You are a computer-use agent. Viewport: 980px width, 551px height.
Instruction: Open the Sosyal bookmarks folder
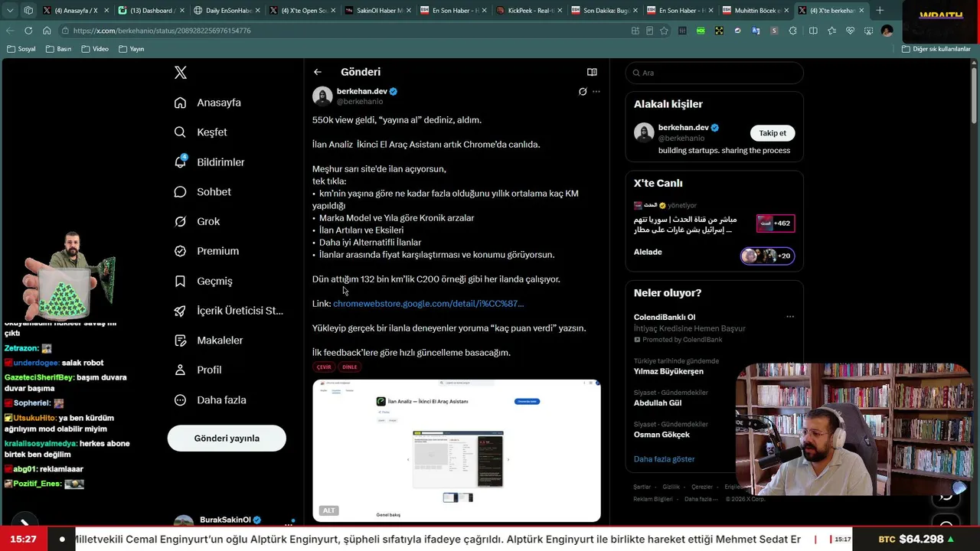pos(21,49)
